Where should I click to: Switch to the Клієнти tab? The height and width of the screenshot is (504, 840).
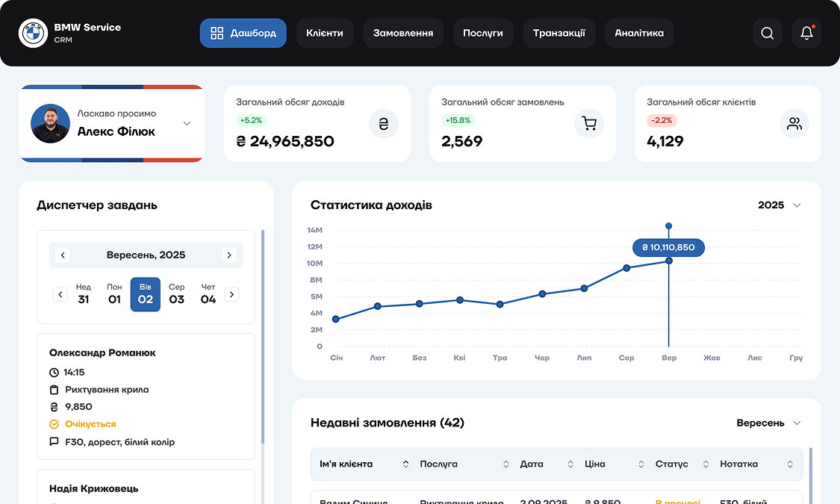325,33
